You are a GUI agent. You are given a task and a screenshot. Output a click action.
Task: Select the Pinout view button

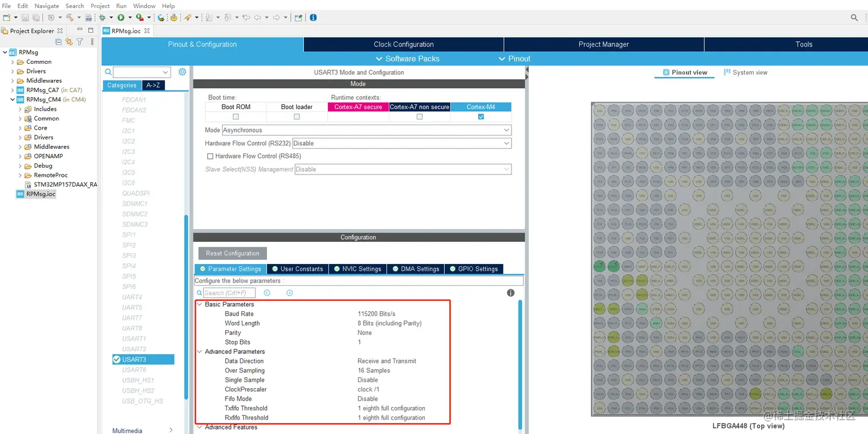click(x=684, y=72)
